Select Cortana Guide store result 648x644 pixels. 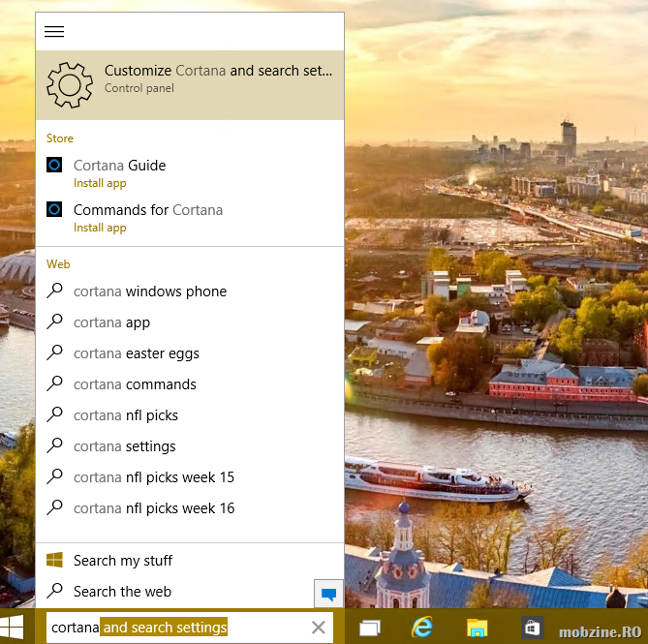[x=190, y=173]
